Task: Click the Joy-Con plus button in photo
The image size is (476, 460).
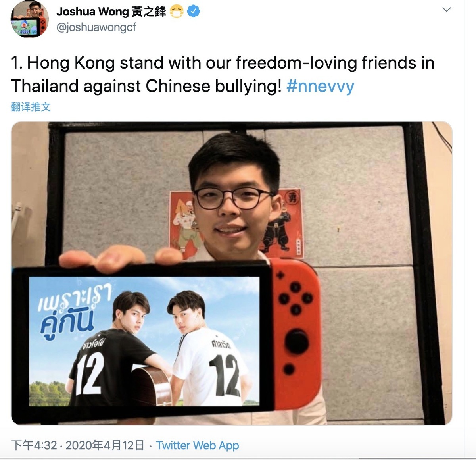Action: [280, 275]
